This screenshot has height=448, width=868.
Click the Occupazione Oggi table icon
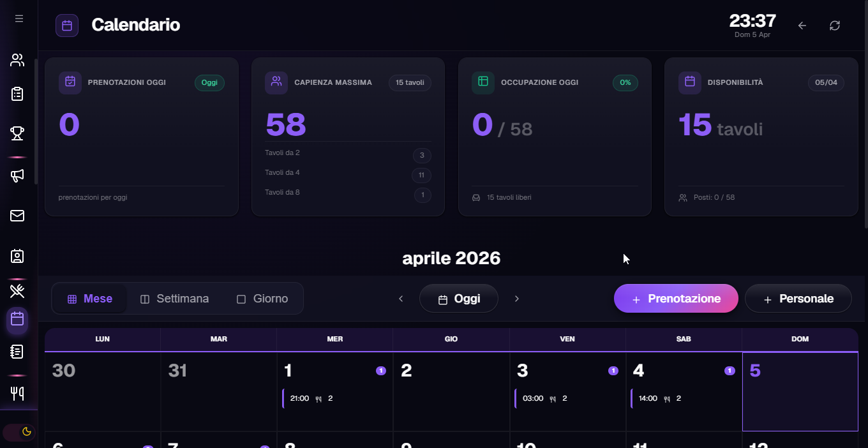click(483, 82)
